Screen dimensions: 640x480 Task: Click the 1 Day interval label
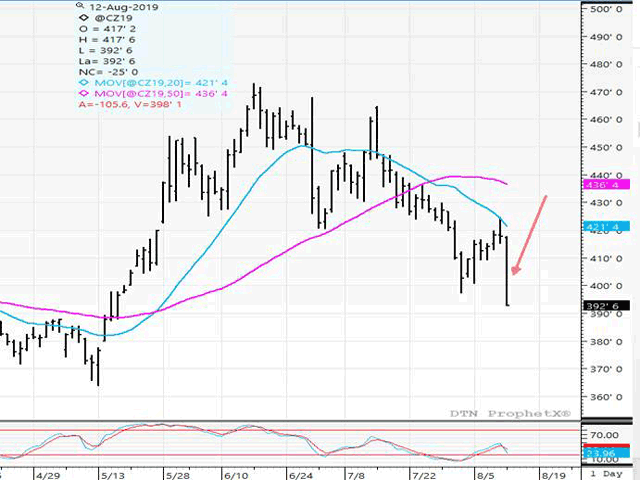606,474
